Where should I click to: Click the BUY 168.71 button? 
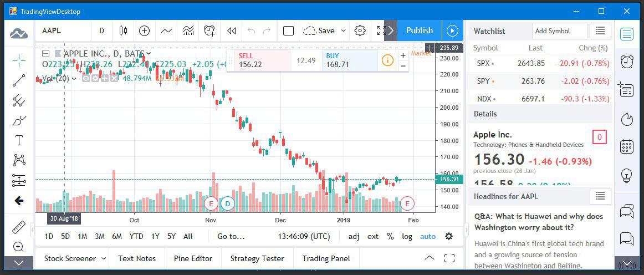tap(350, 60)
